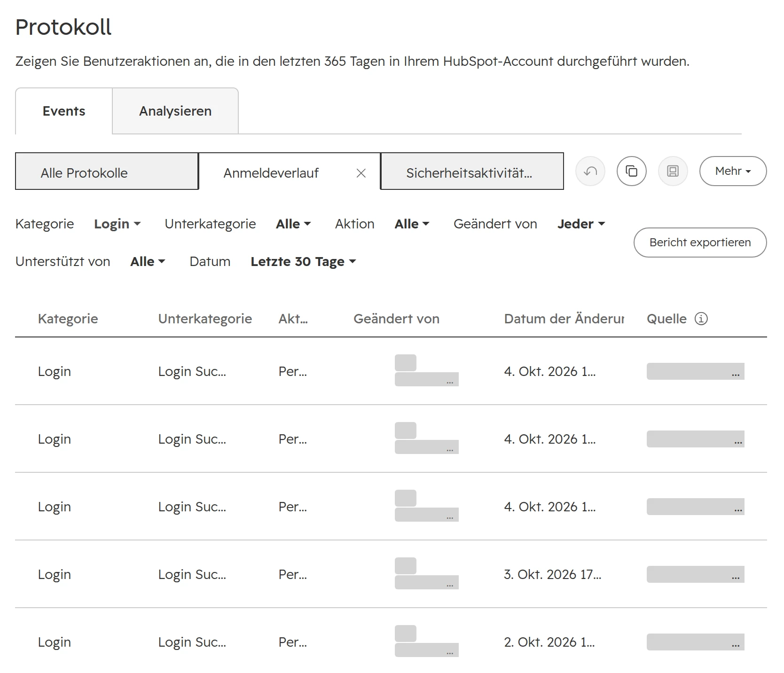Click the save view icon button
Viewport: 784px width, 673px height.
click(x=673, y=171)
